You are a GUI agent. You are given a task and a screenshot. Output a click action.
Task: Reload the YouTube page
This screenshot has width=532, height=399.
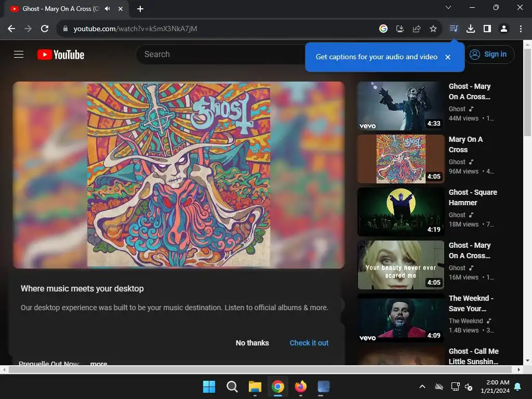[x=45, y=29]
